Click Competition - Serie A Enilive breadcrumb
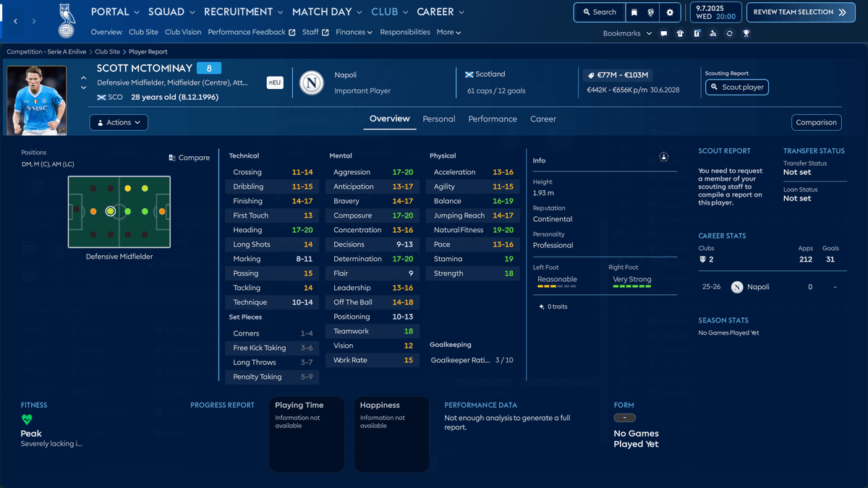The width and height of the screenshot is (868, 488). coord(46,52)
